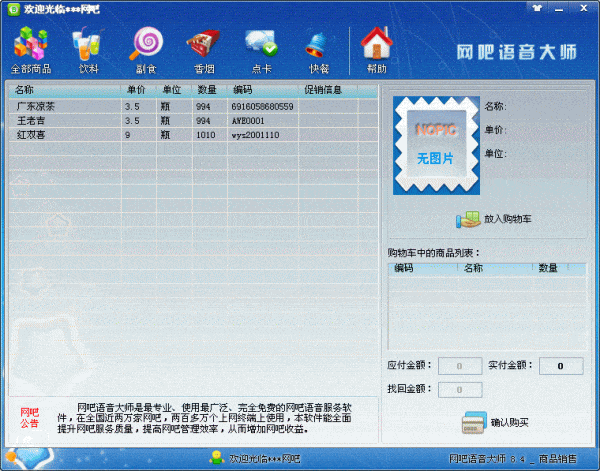This screenshot has width=600, height=471.
Task: Select the 王老吉 product row
Action: coord(60,120)
